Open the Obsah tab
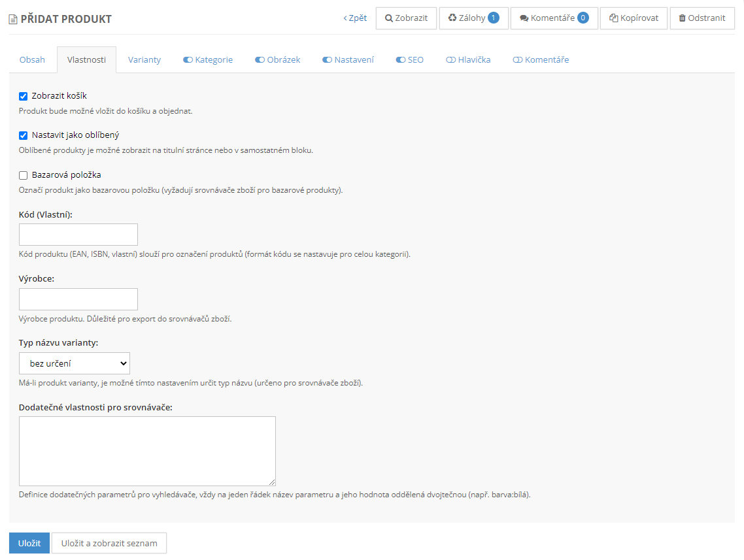The image size is (744, 560). point(32,59)
